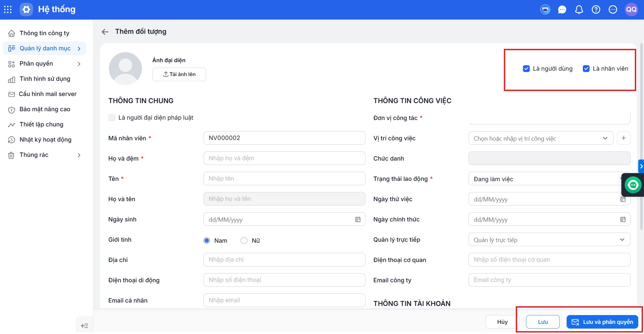This screenshot has height=334, width=644.
Task: Click the Điện thoại cơ quan input field
Action: [x=549, y=260]
